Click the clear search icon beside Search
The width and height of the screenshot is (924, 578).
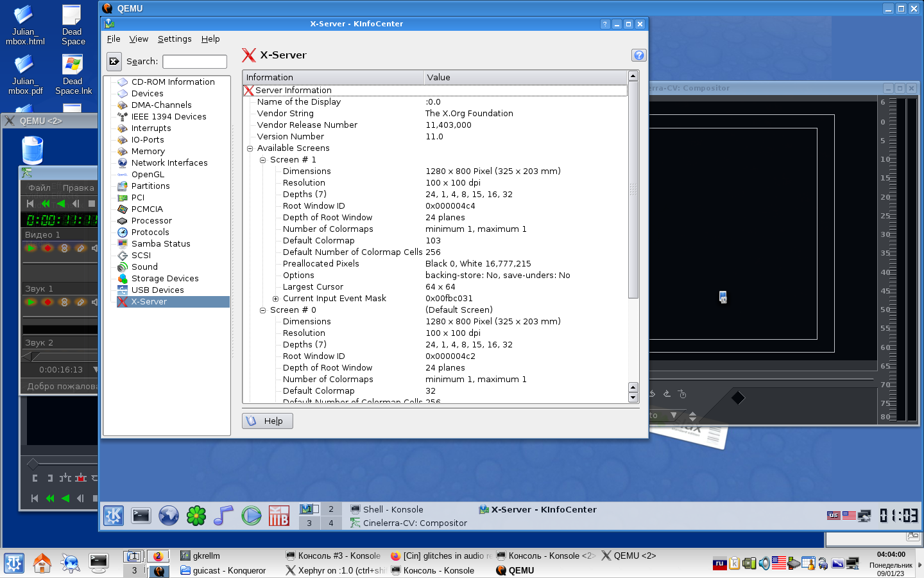[114, 62]
